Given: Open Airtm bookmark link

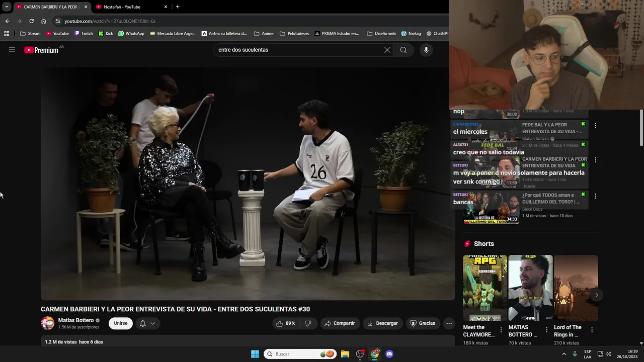Looking at the screenshot, I should pyautogui.click(x=224, y=34).
